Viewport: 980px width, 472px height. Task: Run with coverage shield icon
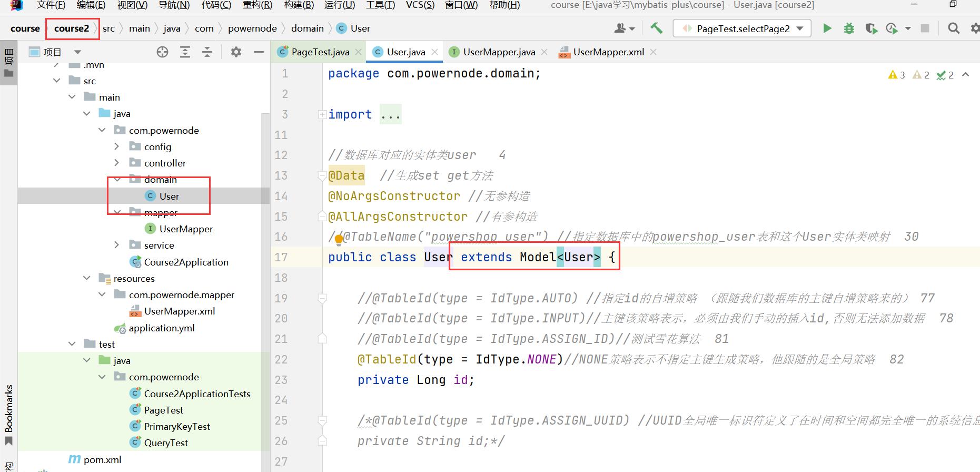click(x=871, y=28)
